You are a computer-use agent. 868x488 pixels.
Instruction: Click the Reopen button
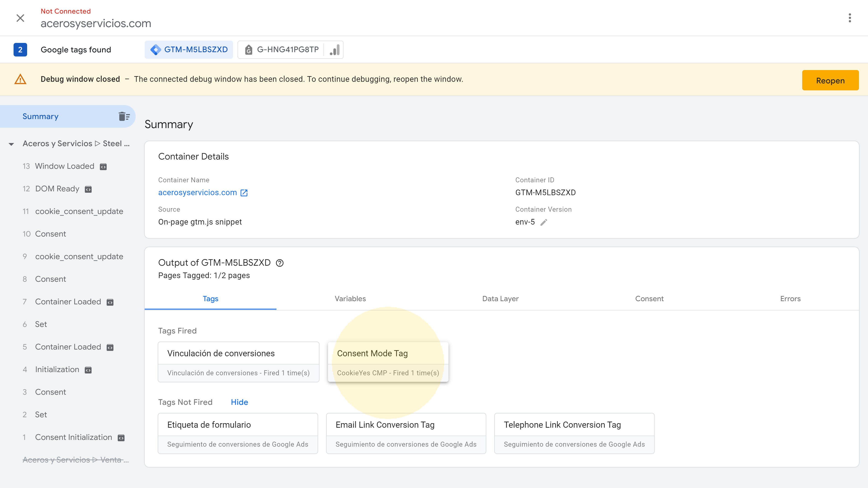830,80
